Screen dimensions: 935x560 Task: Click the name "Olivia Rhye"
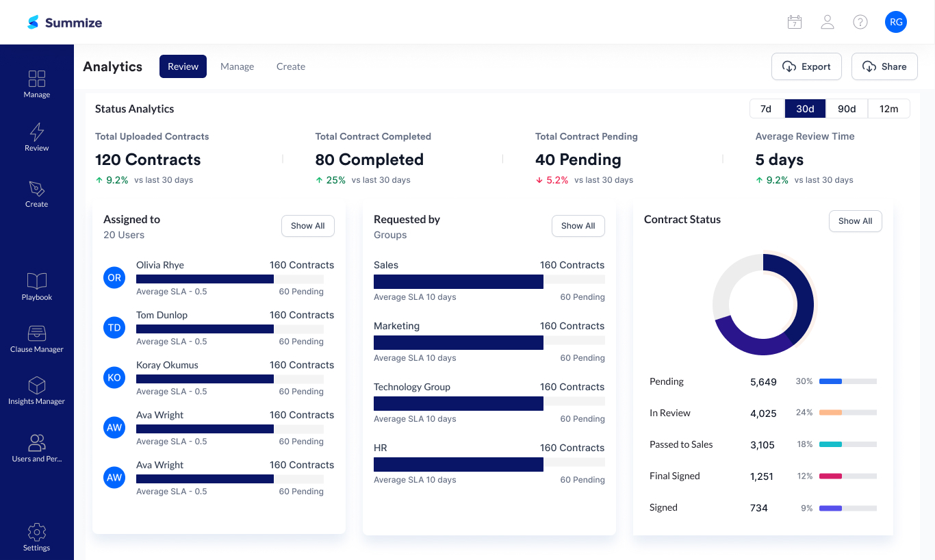click(x=160, y=265)
